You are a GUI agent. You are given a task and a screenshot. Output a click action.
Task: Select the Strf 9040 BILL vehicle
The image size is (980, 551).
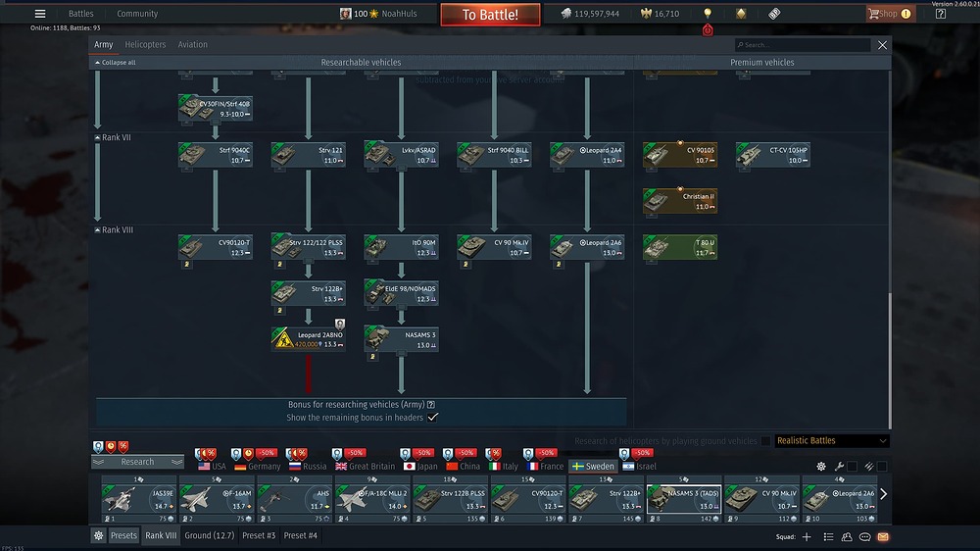pyautogui.click(x=494, y=155)
